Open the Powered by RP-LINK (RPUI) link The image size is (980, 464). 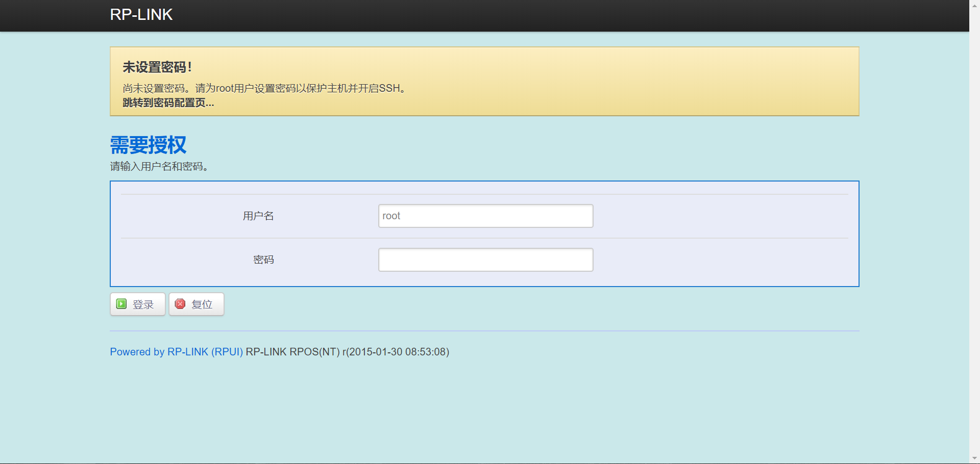click(x=177, y=352)
